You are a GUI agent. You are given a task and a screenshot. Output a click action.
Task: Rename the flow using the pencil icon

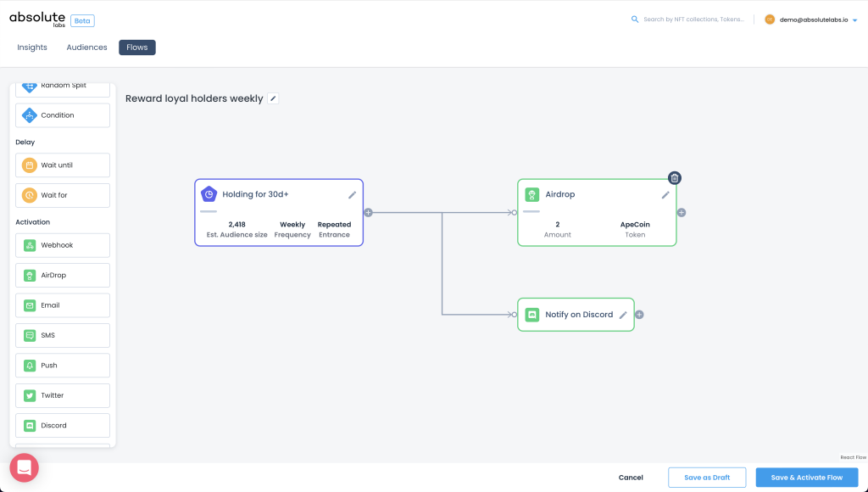[273, 98]
